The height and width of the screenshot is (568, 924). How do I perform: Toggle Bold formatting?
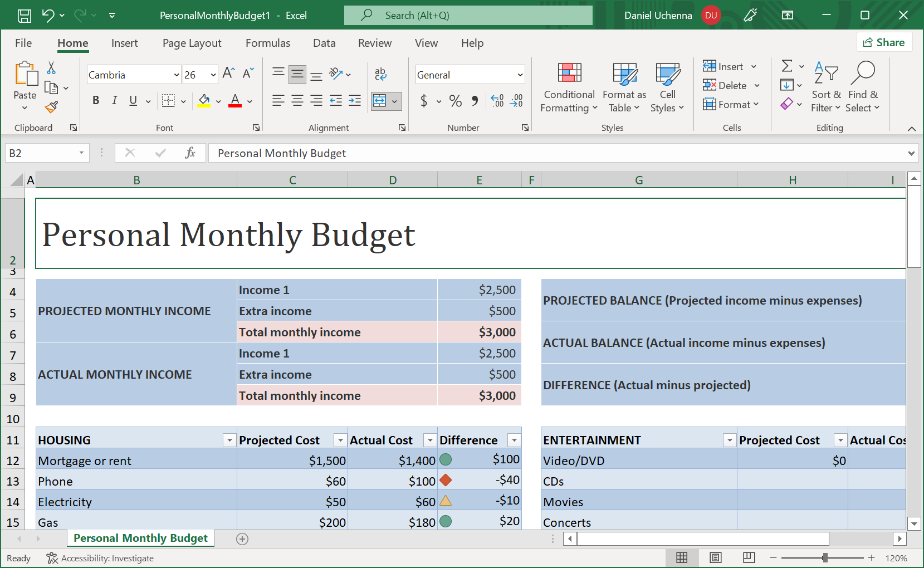click(96, 101)
